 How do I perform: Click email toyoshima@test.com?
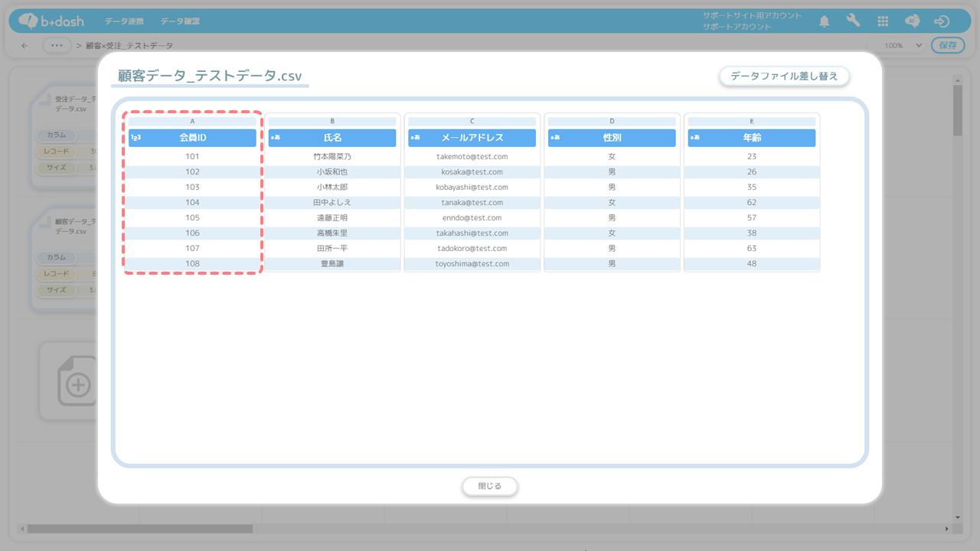(x=472, y=264)
